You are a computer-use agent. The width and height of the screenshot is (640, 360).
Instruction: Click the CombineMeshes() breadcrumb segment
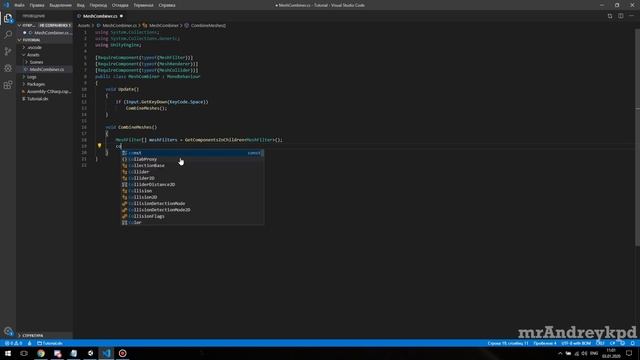click(208, 25)
